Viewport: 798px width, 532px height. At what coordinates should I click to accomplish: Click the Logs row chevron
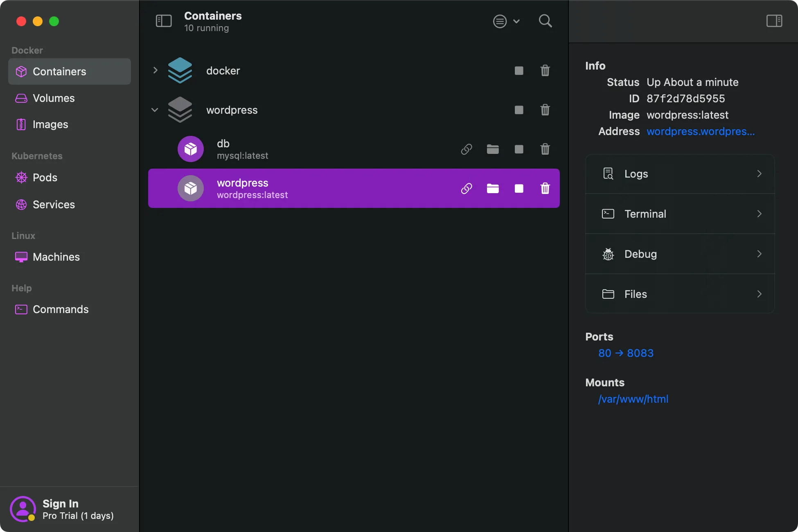click(759, 174)
